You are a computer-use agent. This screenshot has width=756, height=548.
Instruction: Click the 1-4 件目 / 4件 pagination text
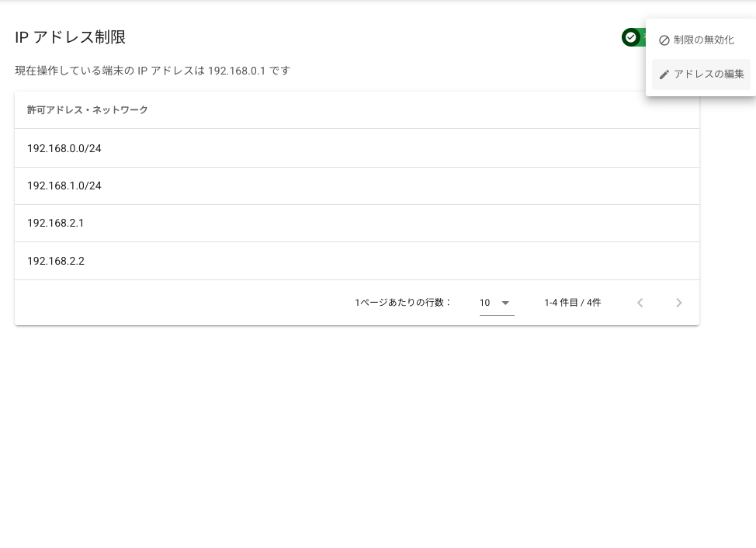click(573, 303)
